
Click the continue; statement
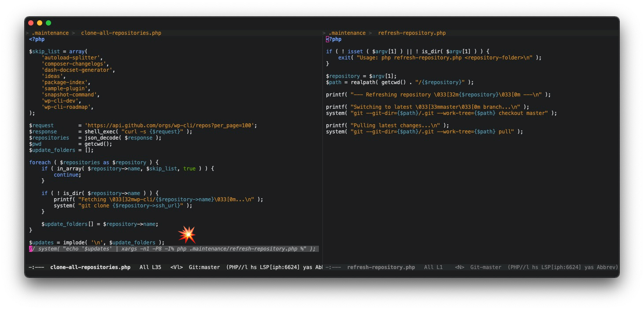68,175
